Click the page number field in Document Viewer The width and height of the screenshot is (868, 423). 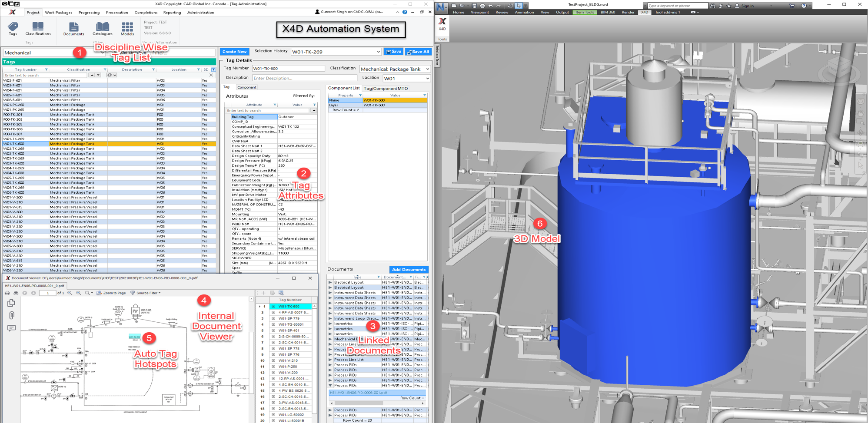tap(47, 293)
